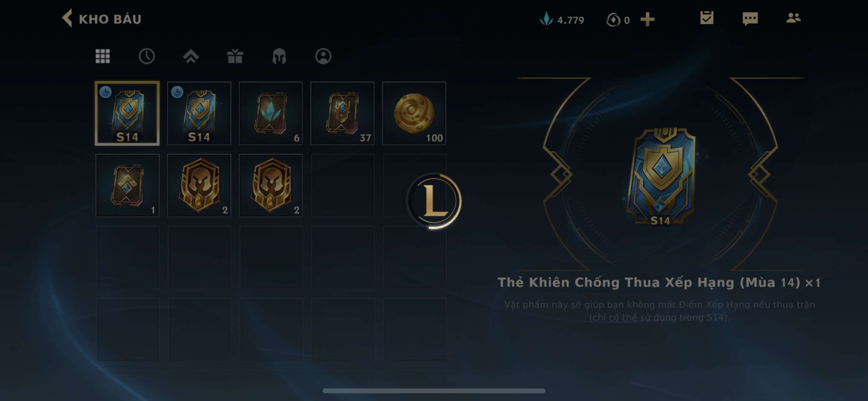The height and width of the screenshot is (401, 868).
Task: Select the blue crystal card with count 6
Action: pyautogui.click(x=271, y=113)
